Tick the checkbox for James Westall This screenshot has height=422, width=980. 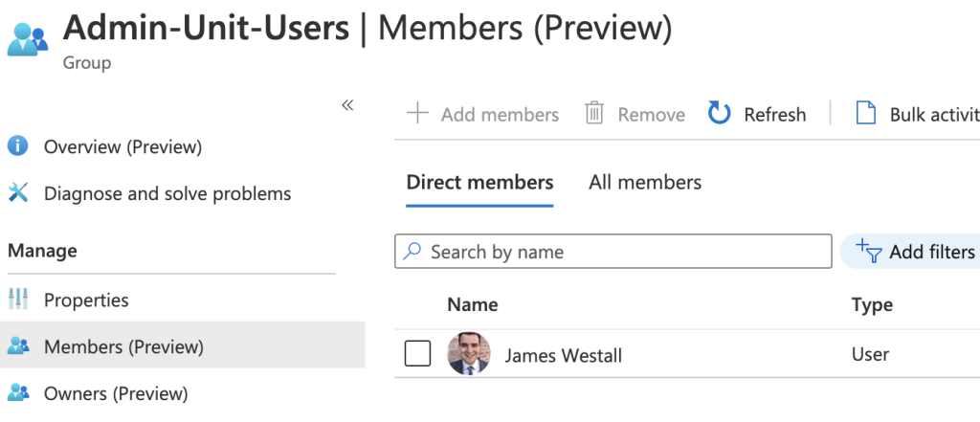tap(417, 354)
